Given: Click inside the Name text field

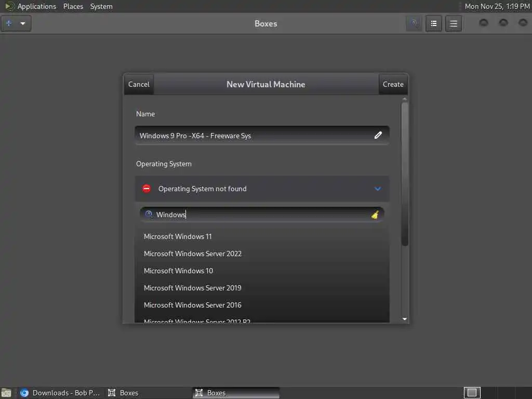Looking at the screenshot, I should click(262, 136).
